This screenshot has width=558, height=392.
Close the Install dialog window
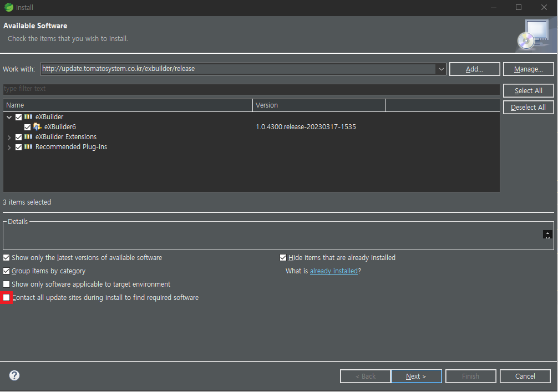(544, 7)
